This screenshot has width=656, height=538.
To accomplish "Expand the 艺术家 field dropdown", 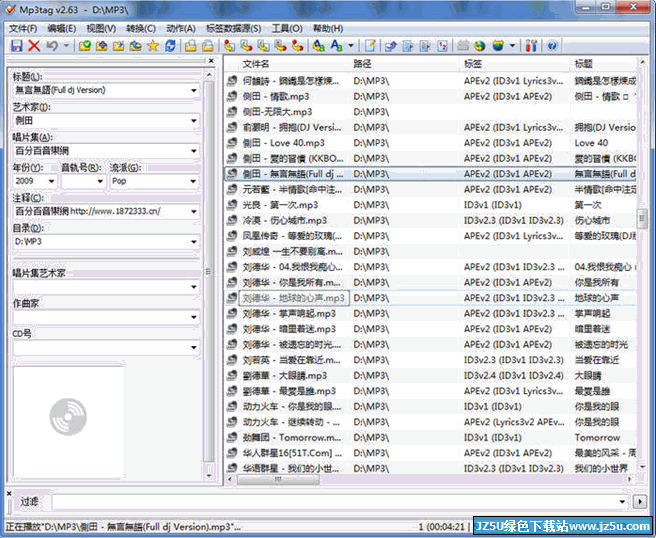I will coord(194,121).
